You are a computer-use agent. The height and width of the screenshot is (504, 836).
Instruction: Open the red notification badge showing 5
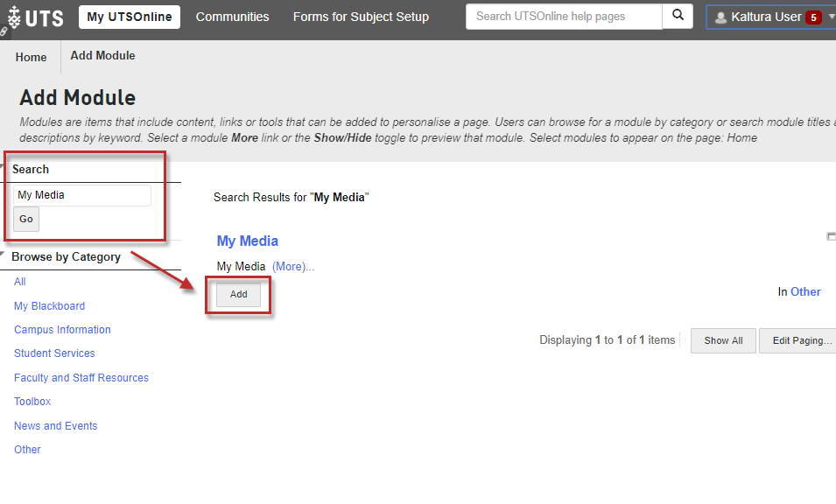click(813, 17)
